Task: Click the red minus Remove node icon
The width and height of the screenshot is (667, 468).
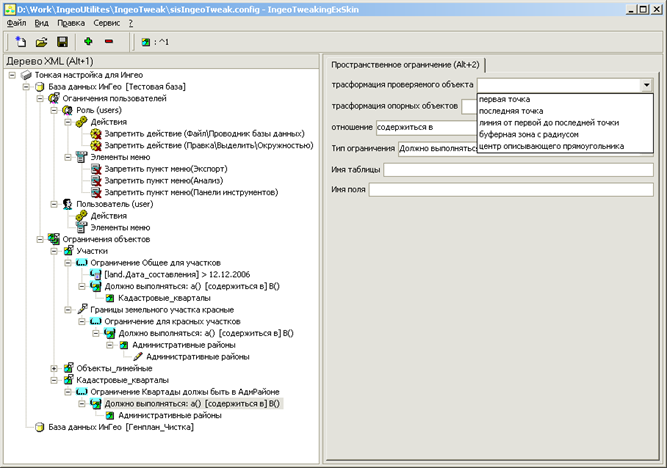Action: tap(109, 41)
